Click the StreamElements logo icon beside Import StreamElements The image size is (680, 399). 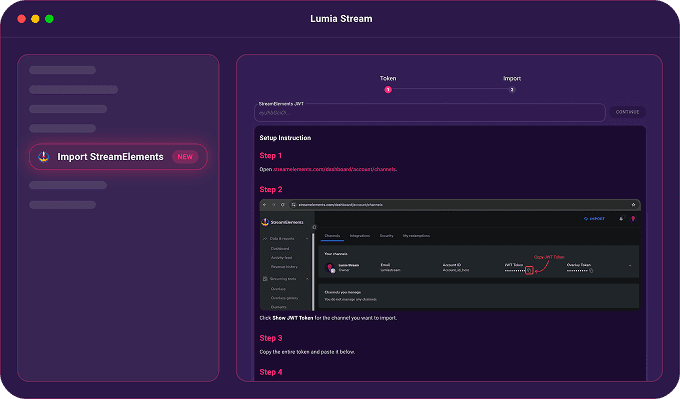pos(43,157)
